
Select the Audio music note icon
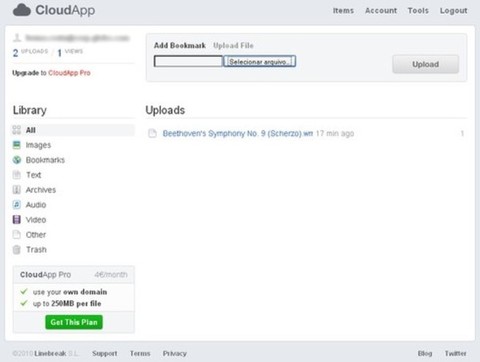(x=17, y=205)
